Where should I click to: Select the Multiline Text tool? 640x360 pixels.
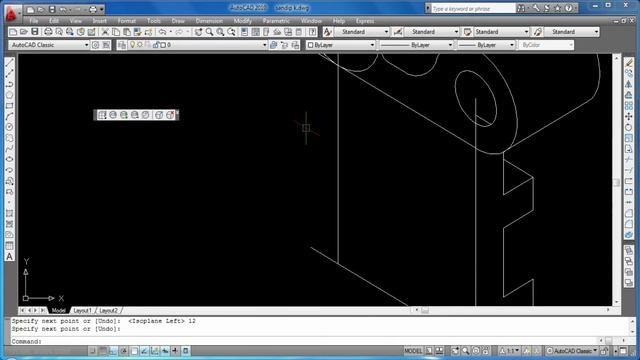pos(9,256)
